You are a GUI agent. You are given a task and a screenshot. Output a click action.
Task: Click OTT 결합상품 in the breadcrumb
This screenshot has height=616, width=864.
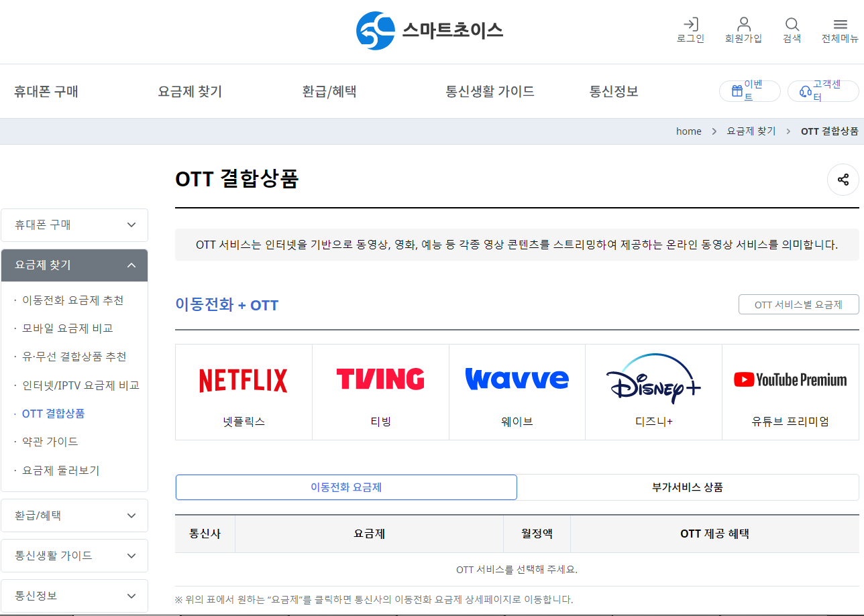coord(830,131)
